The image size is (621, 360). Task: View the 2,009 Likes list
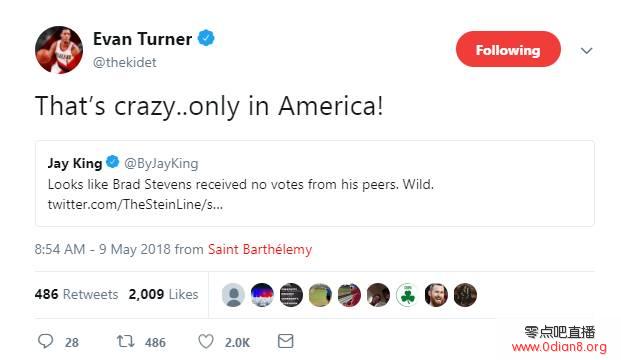pyautogui.click(x=163, y=294)
